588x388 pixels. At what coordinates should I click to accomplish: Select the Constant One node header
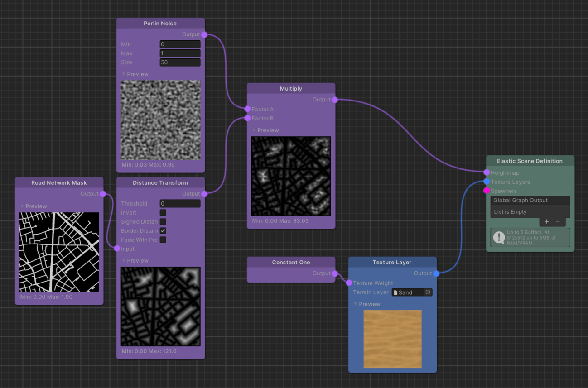coord(291,263)
